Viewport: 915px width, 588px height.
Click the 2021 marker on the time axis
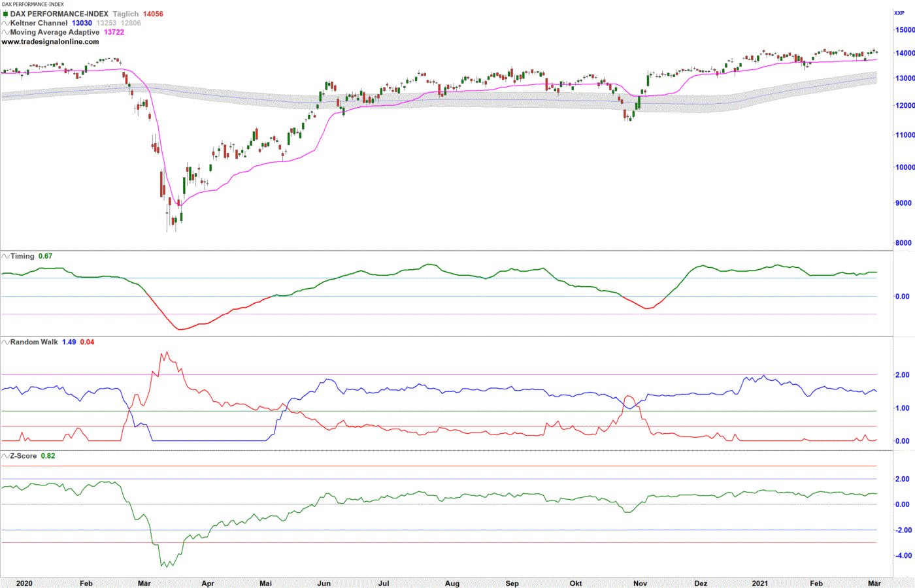759,583
